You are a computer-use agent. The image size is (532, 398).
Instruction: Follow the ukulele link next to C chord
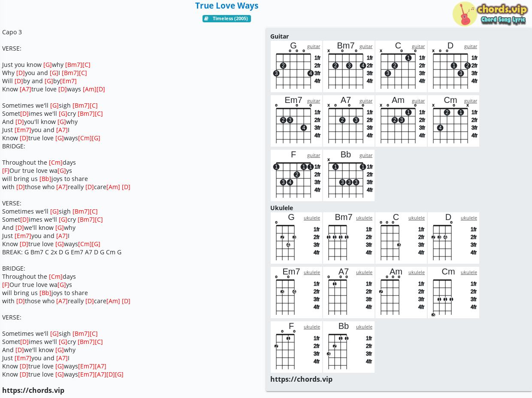coord(417,218)
